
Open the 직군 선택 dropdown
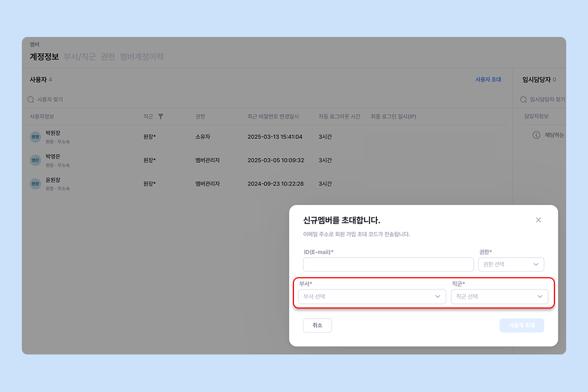499,296
